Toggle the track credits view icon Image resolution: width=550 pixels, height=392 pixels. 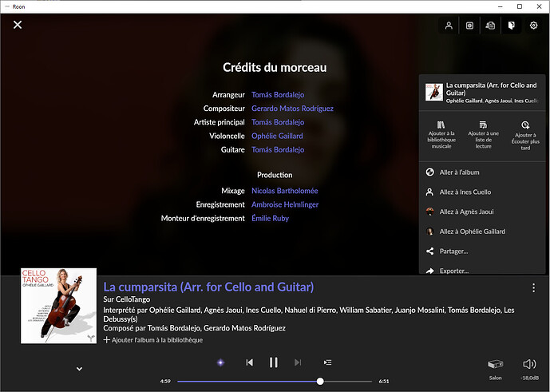[512, 26]
